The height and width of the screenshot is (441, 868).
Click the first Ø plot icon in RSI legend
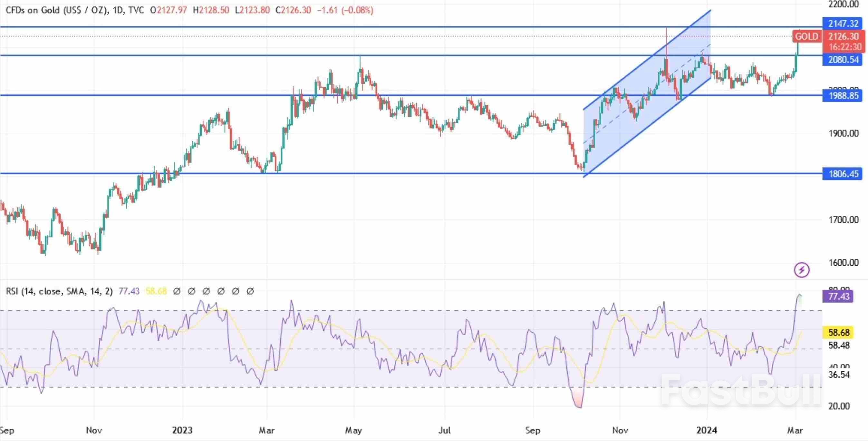177,291
